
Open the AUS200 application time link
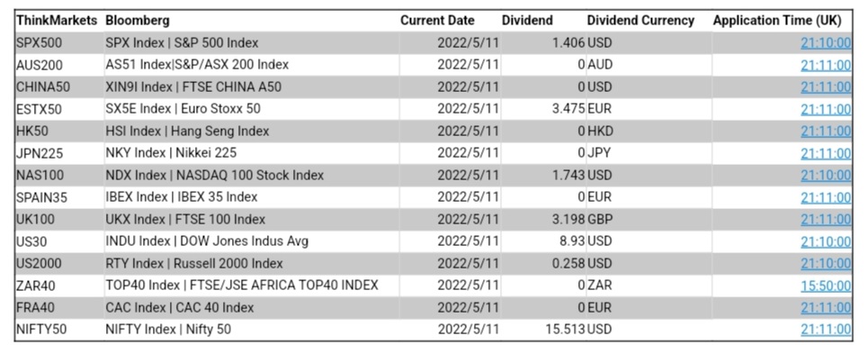(826, 65)
